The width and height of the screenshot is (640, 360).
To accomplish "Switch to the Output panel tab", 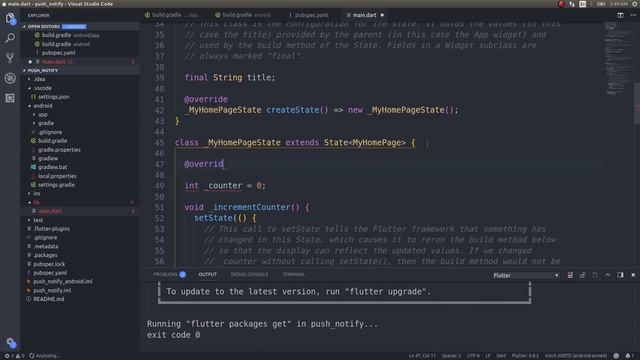I will click(207, 275).
